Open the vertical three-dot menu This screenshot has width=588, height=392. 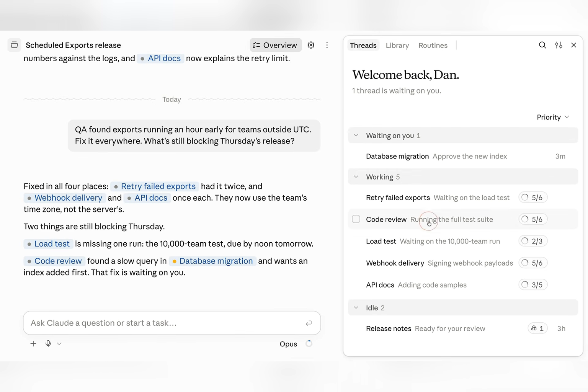pos(327,45)
